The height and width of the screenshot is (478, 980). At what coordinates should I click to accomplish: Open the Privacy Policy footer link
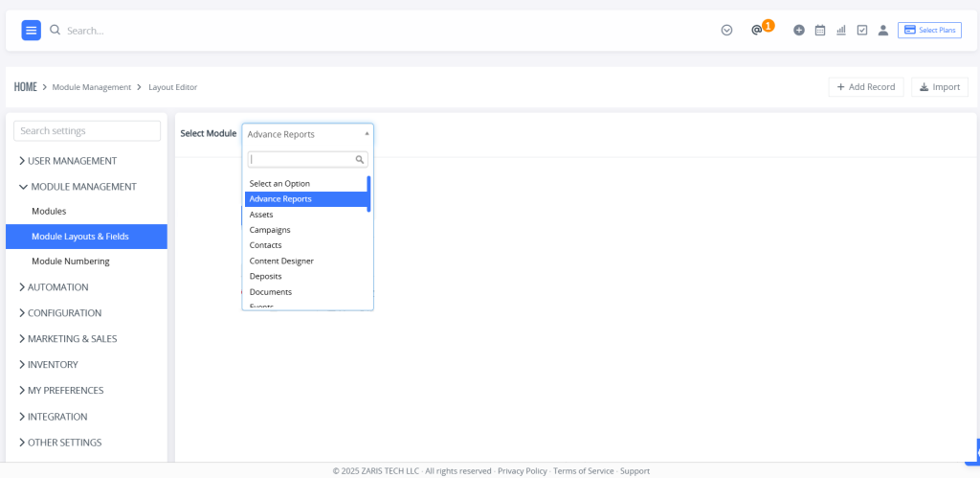click(522, 470)
